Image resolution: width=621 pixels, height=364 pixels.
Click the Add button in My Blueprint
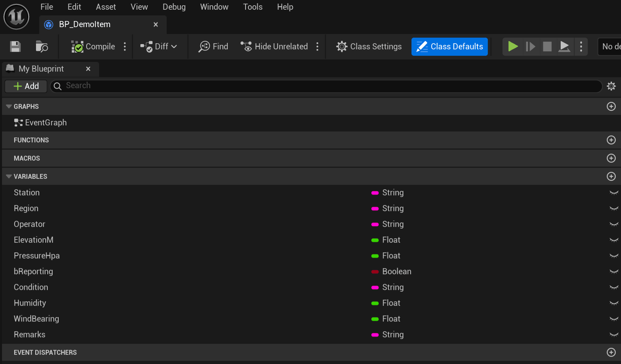point(26,86)
